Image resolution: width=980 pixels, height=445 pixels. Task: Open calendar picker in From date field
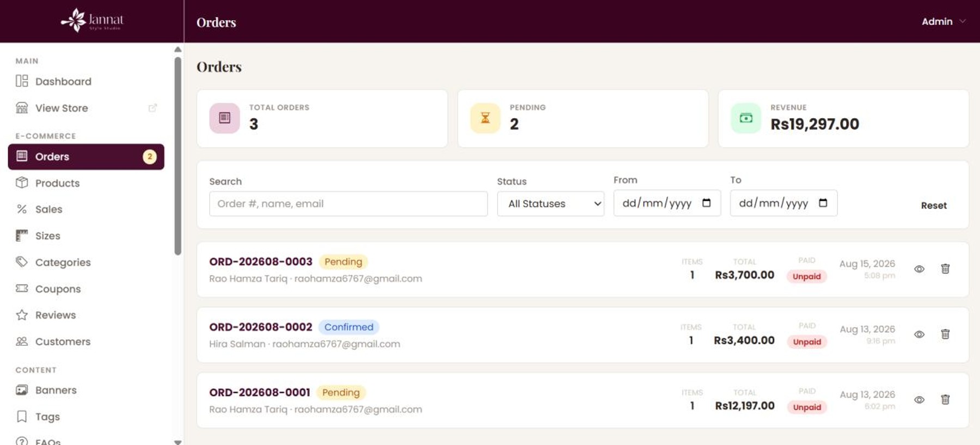706,203
